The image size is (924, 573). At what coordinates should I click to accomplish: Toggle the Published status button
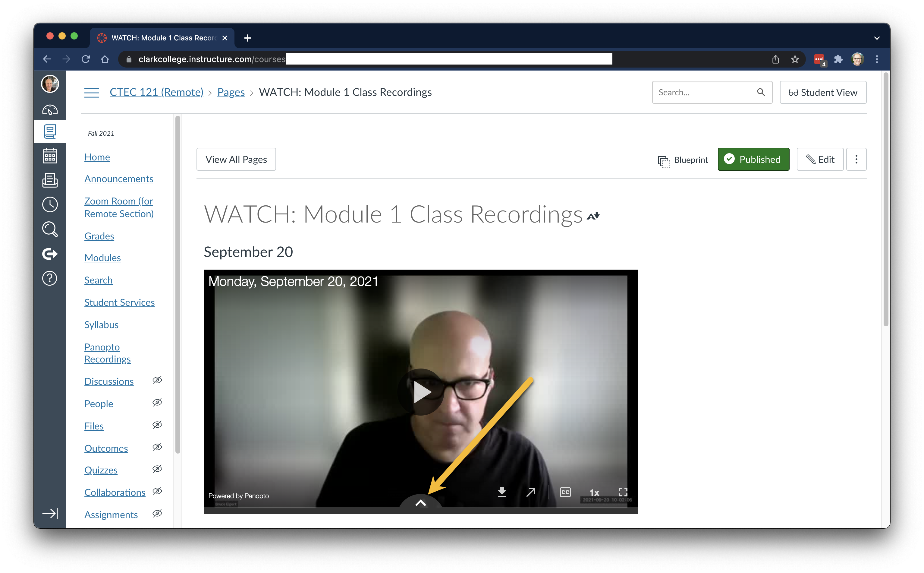coord(753,160)
